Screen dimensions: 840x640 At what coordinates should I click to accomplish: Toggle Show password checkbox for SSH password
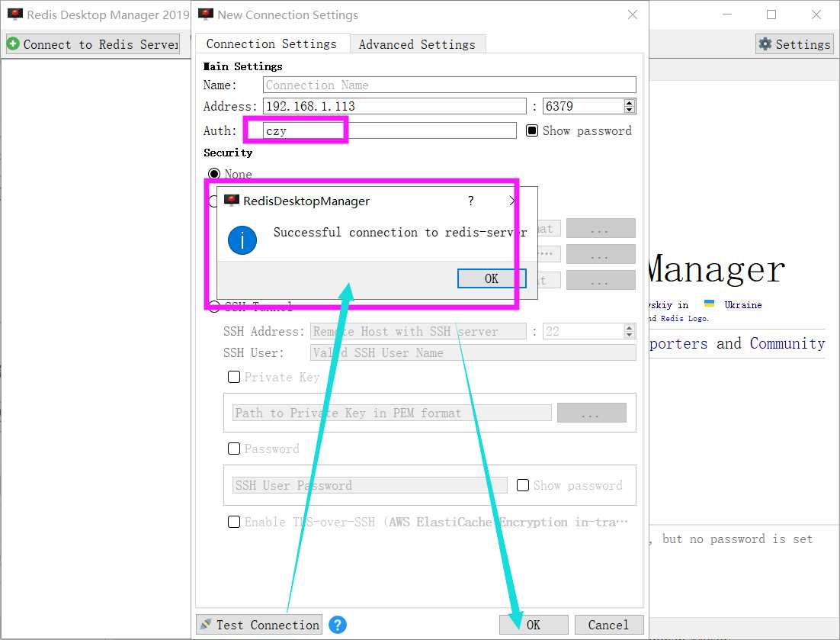(523, 485)
